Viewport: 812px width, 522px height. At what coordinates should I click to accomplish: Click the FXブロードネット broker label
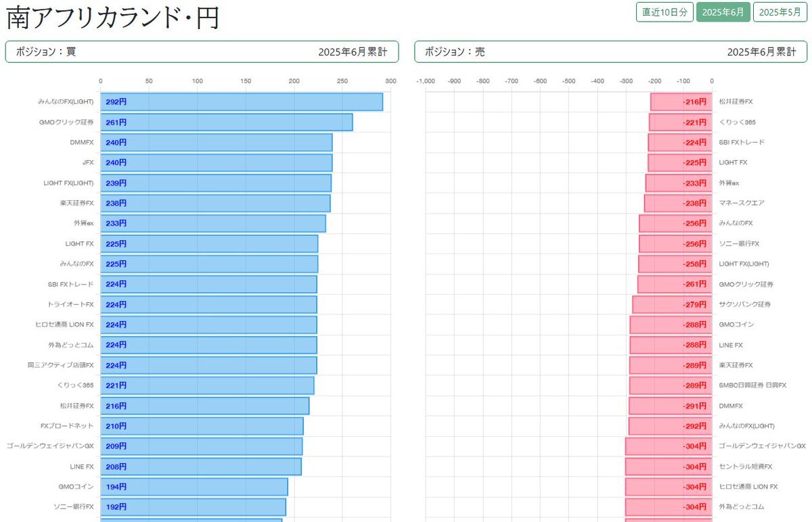[68, 426]
